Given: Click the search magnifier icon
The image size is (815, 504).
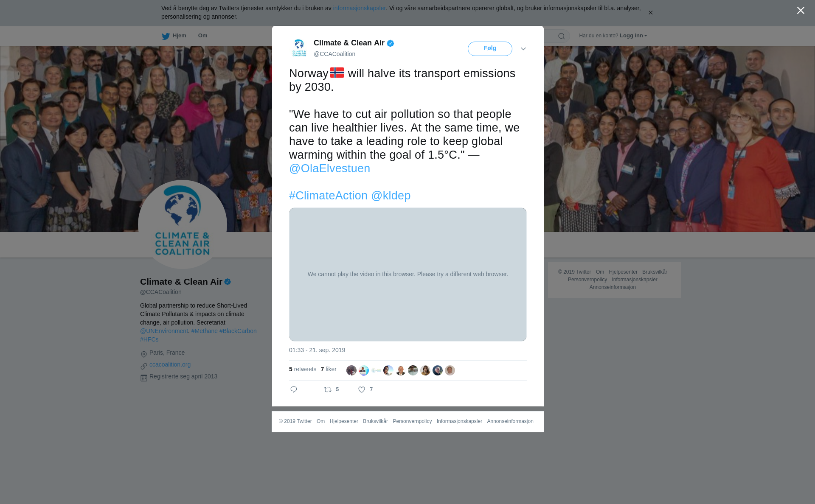Looking at the screenshot, I should click(x=562, y=36).
